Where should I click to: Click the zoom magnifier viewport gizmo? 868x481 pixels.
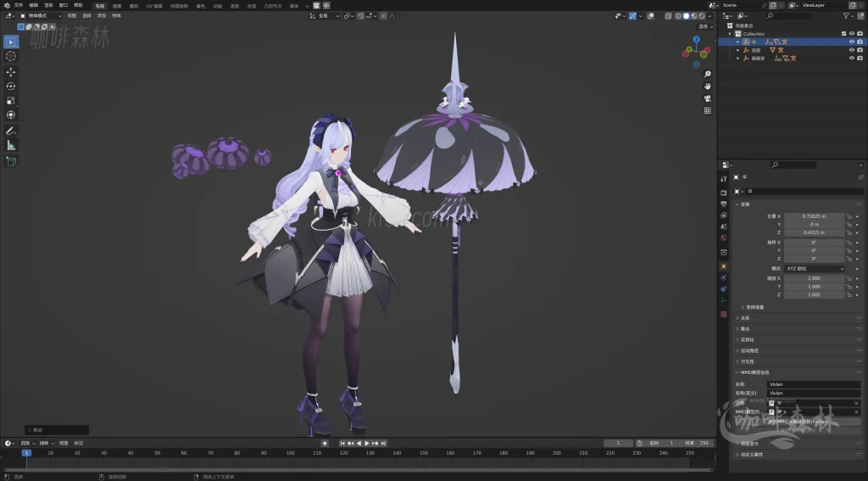pyautogui.click(x=708, y=74)
